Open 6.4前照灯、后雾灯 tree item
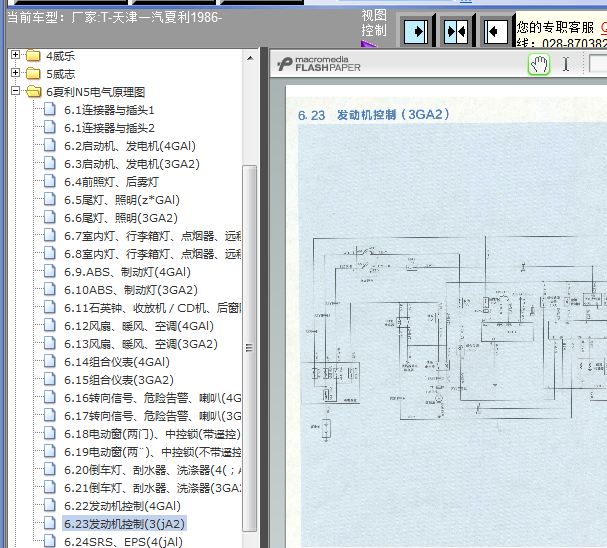 (x=111, y=182)
